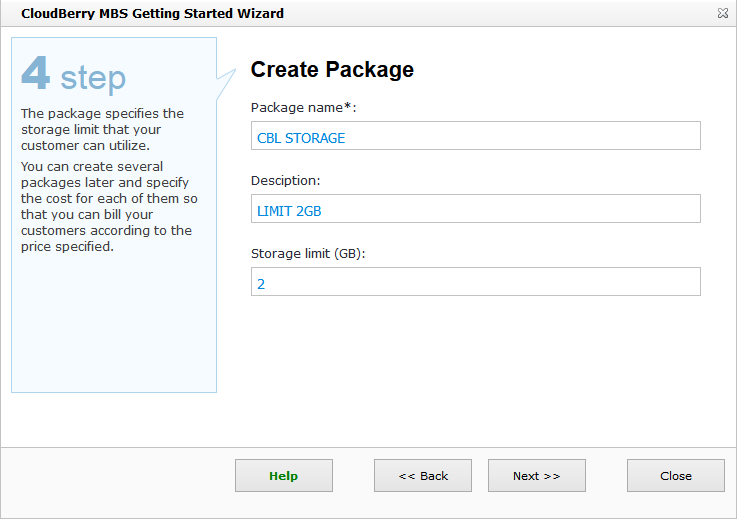Click the sidebar paragraph about creating several packages
The image size is (737, 519).
(x=108, y=206)
